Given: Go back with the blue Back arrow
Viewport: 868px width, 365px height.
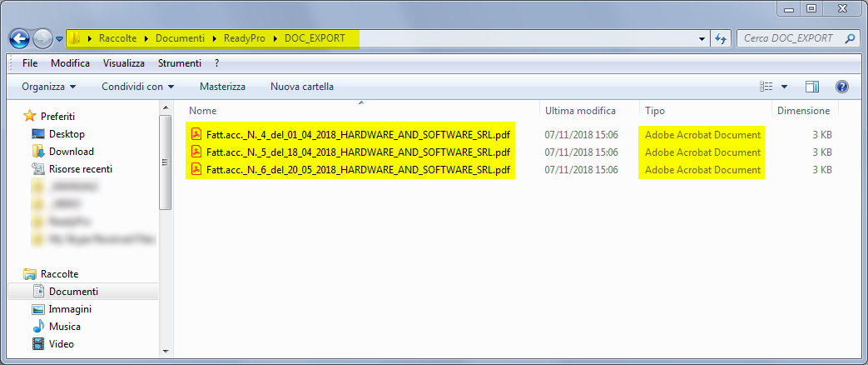Looking at the screenshot, I should [19, 39].
